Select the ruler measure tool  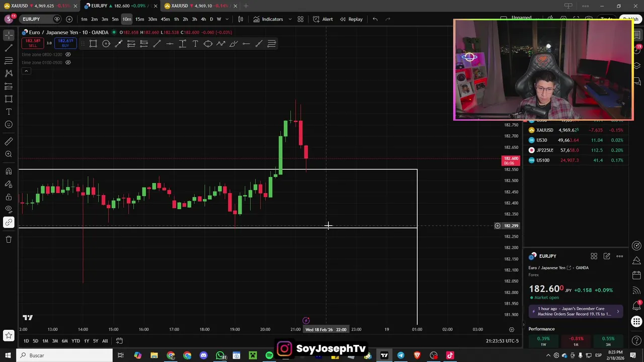(9, 142)
